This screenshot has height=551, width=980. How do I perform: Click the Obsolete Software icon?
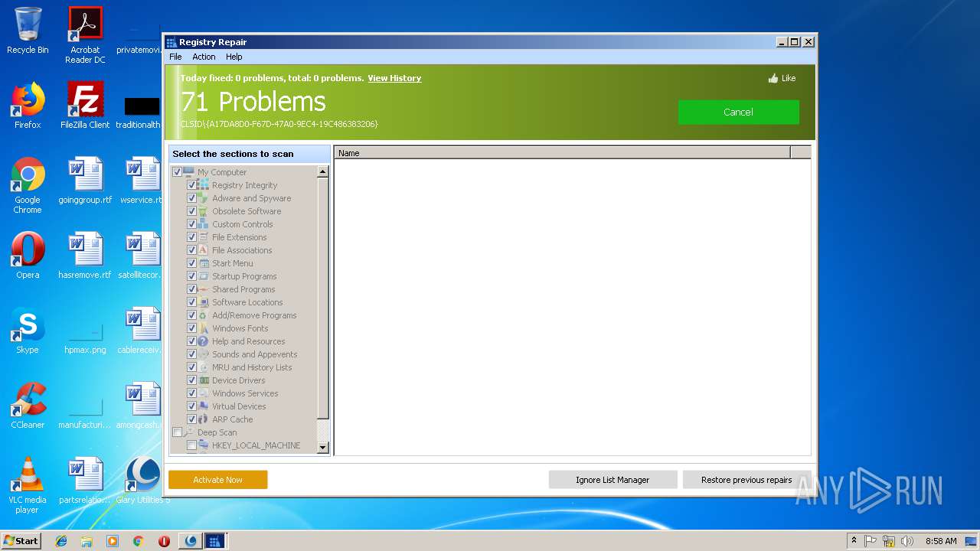tap(204, 211)
